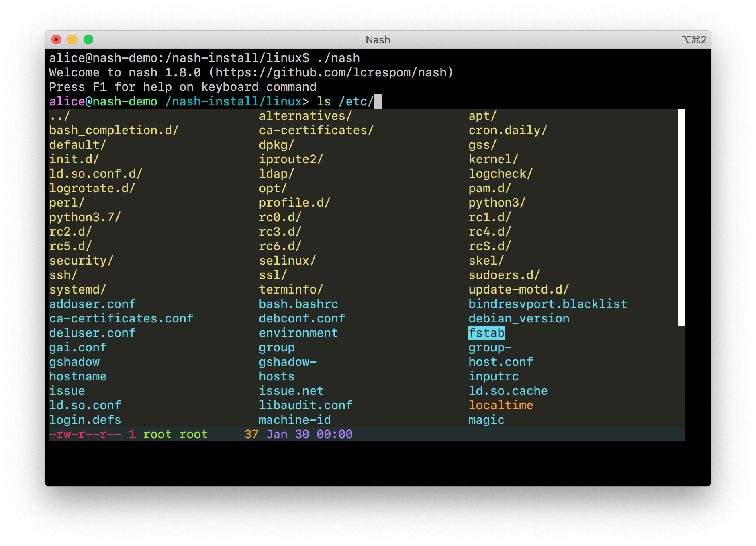Select the debconf.conf file entry
The width and height of the screenshot is (756, 546).
click(x=302, y=318)
